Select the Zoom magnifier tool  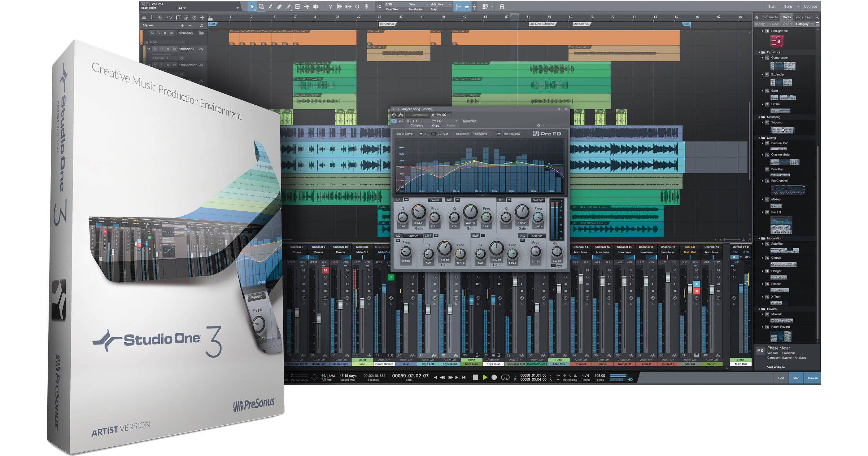(x=358, y=7)
